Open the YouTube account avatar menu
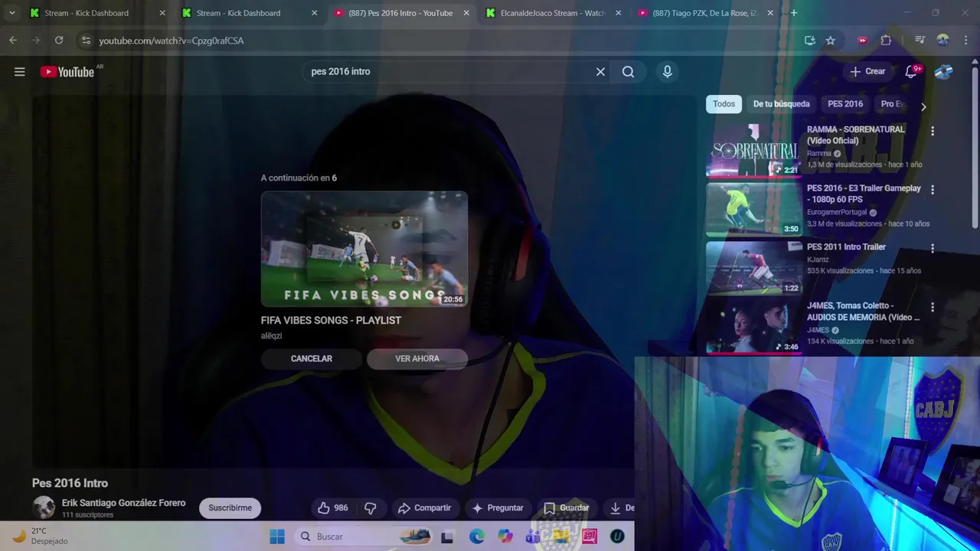 (943, 71)
